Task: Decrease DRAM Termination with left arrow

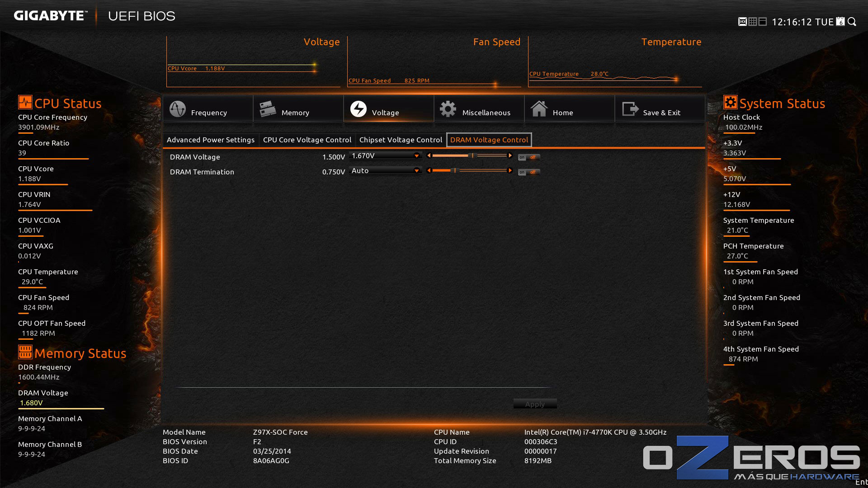Action: (429, 170)
